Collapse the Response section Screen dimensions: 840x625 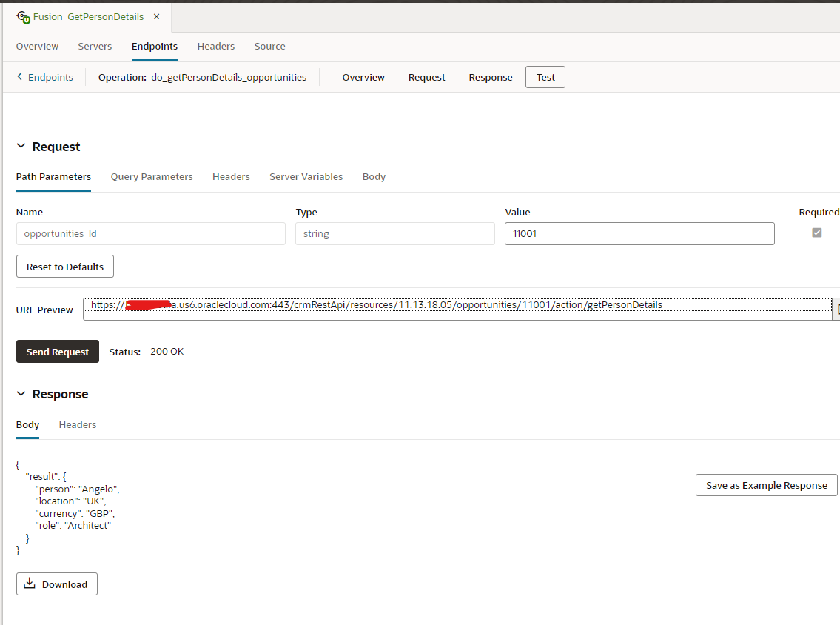[21, 394]
